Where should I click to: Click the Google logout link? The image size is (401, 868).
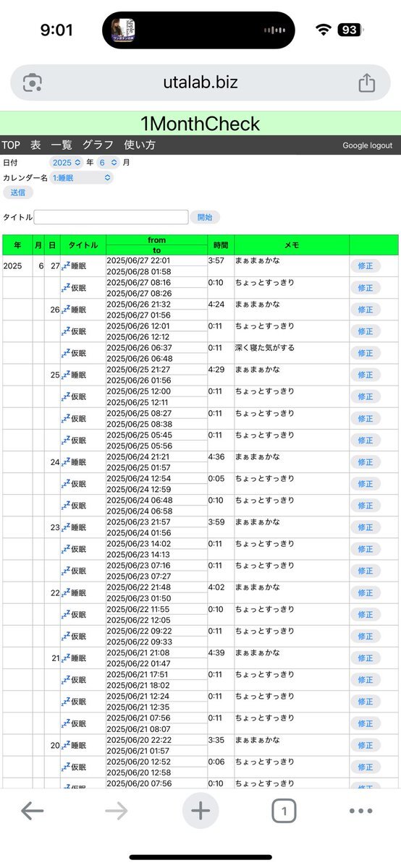368,145
